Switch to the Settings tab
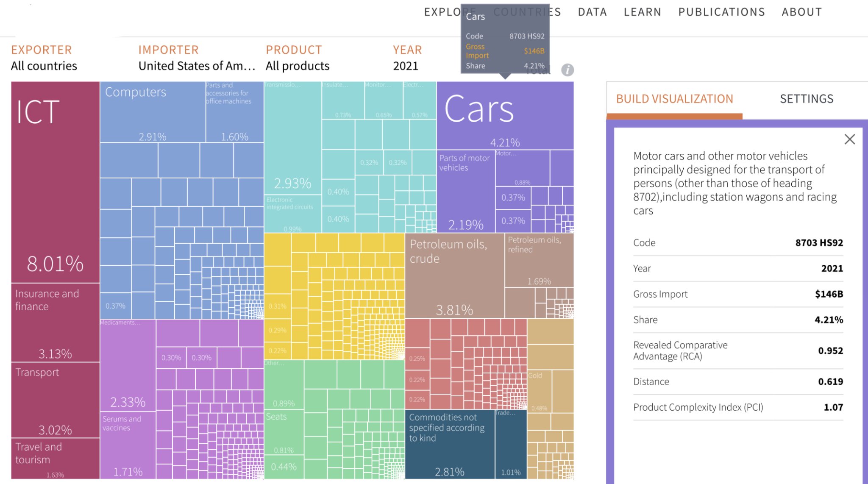 (806, 99)
